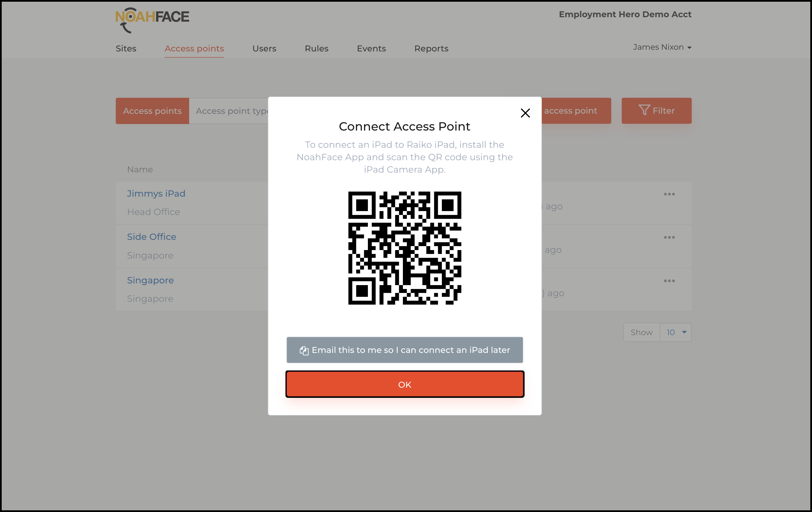Click the copy icon on the email button
The height and width of the screenshot is (512, 812).
304,350
